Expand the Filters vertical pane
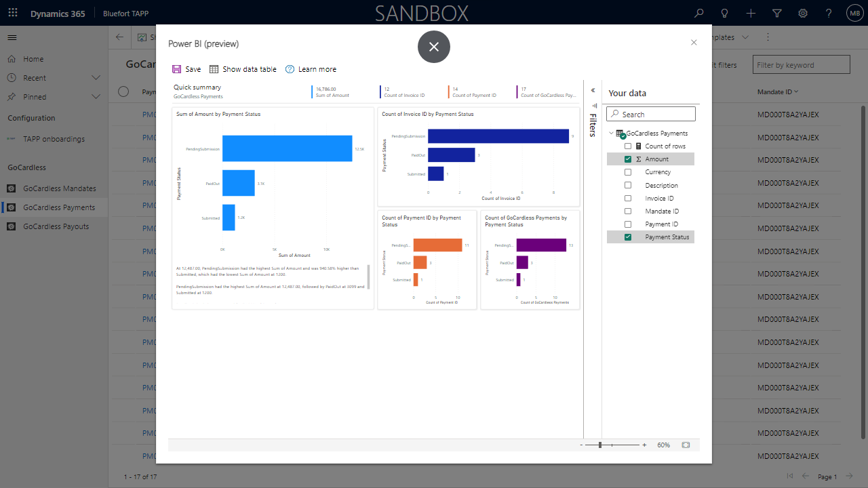This screenshot has height=488, width=868. 593,125
